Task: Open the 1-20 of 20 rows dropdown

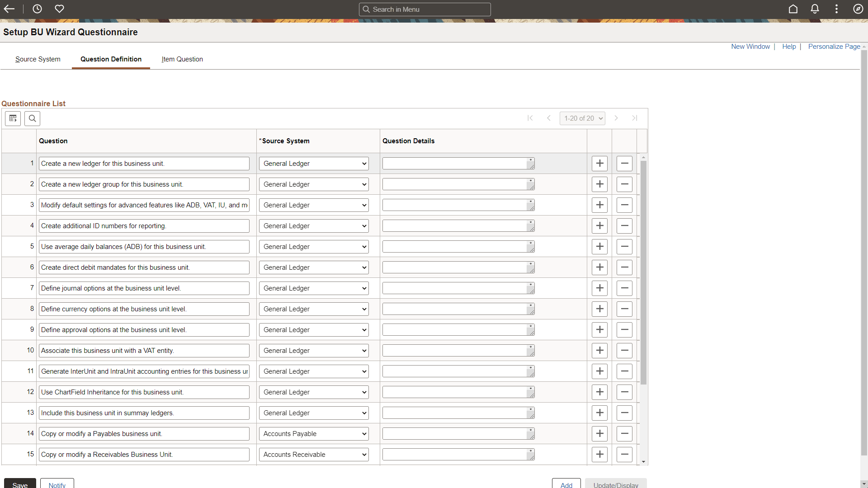Action: pos(582,118)
